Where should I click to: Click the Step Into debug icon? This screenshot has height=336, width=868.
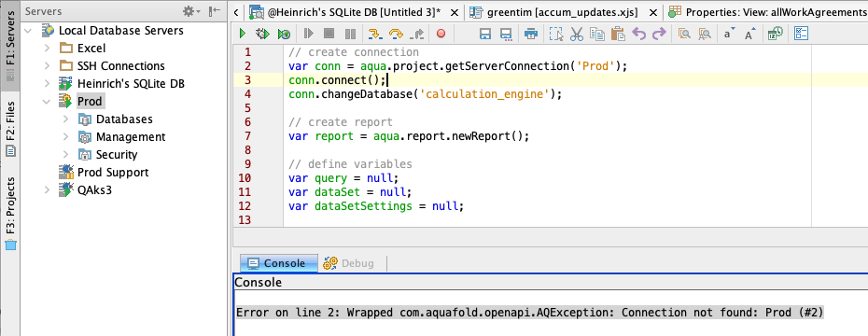[x=376, y=35]
